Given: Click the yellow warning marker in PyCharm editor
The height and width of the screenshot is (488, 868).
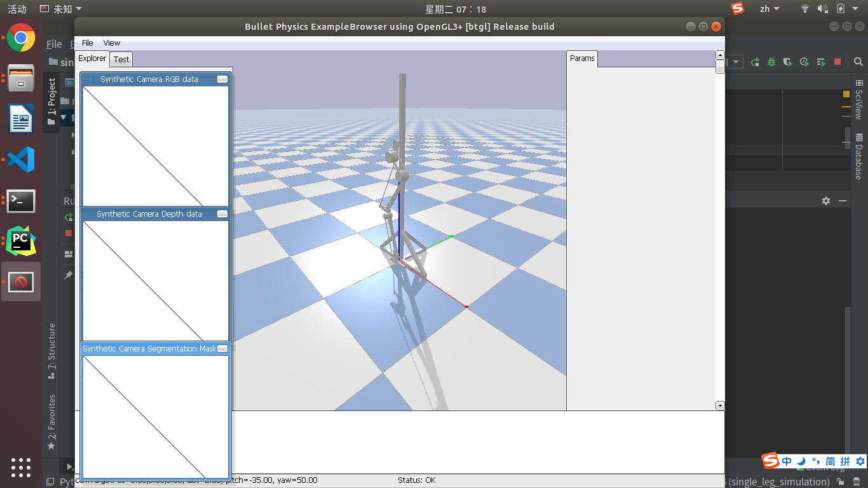Looking at the screenshot, I should click(846, 94).
